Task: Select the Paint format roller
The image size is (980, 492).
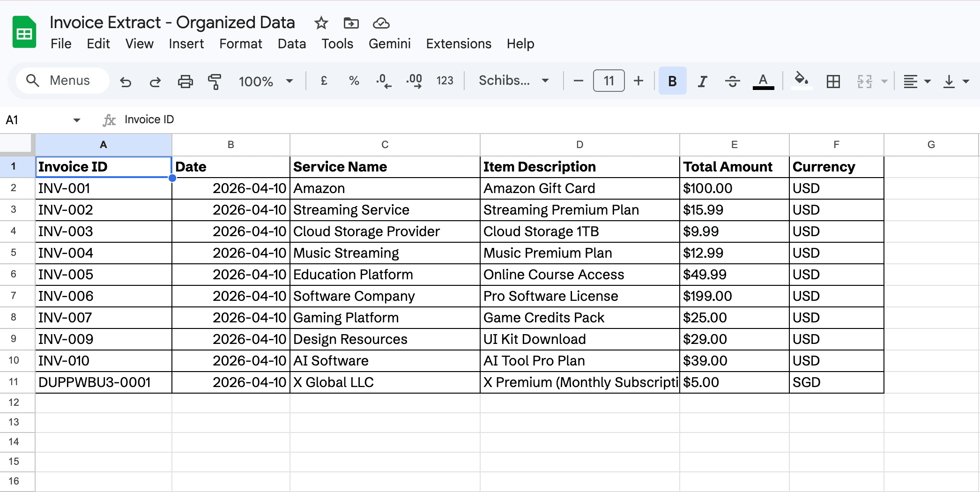Action: tap(215, 82)
